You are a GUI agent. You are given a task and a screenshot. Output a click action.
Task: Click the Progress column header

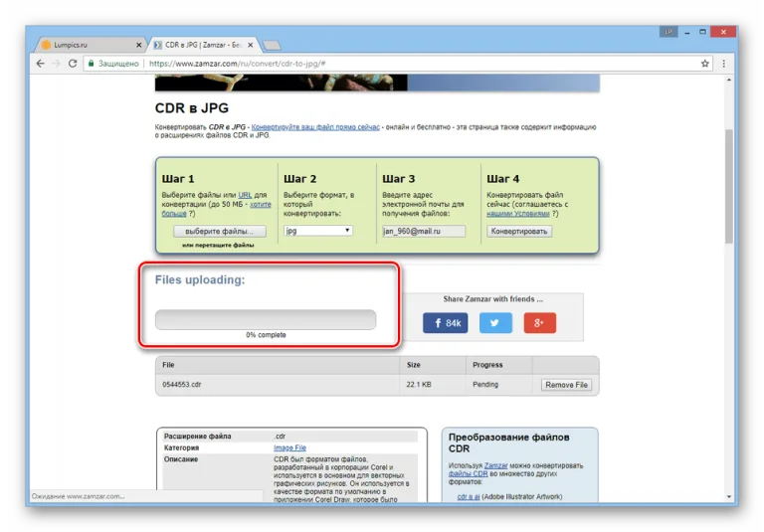coord(487,365)
